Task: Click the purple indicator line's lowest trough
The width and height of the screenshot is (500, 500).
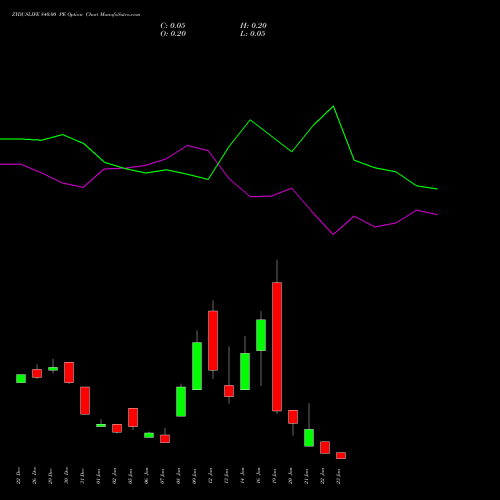Action: pyautogui.click(x=333, y=234)
